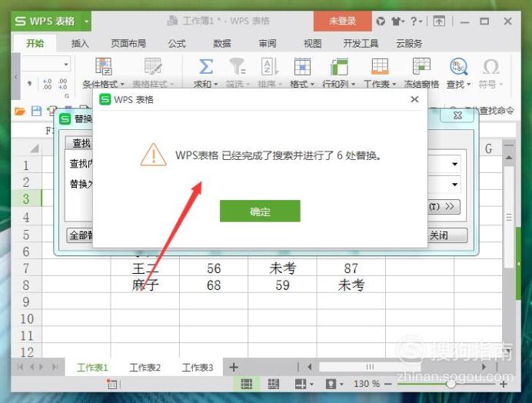Expand the 条件格式 dropdown arrow
This screenshot has height=403, width=532.
[122, 84]
